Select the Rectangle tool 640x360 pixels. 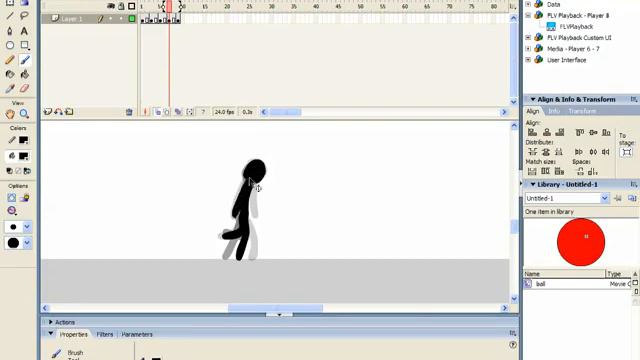pyautogui.click(x=24, y=45)
